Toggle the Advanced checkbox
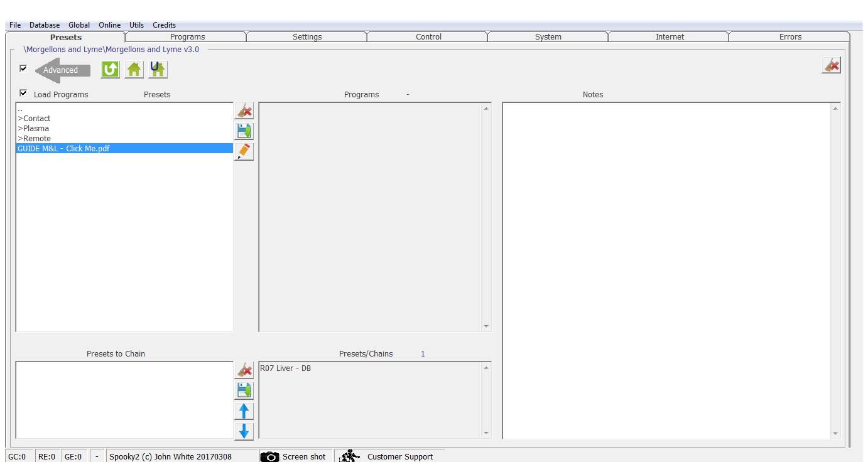Screen dimensions: 868x467 (24, 68)
